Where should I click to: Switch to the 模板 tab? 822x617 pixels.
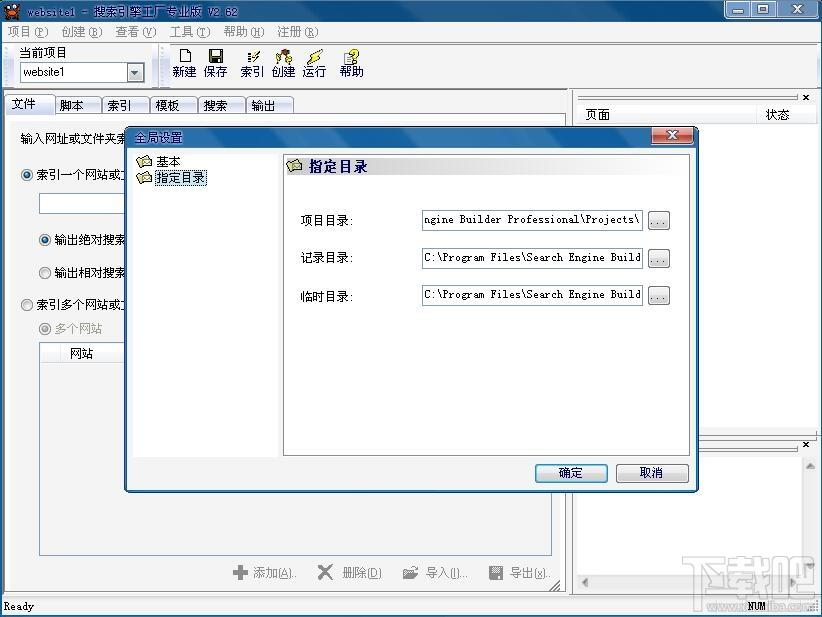174,105
